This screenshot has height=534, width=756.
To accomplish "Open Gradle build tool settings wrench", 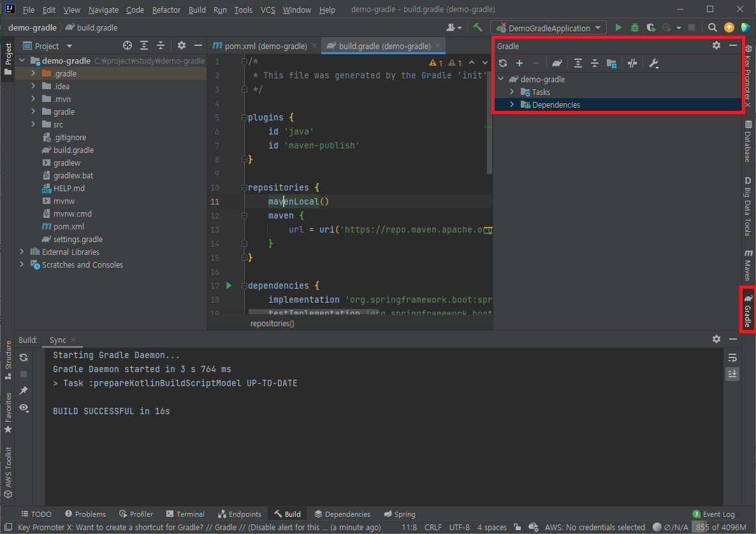I will pyautogui.click(x=654, y=63).
